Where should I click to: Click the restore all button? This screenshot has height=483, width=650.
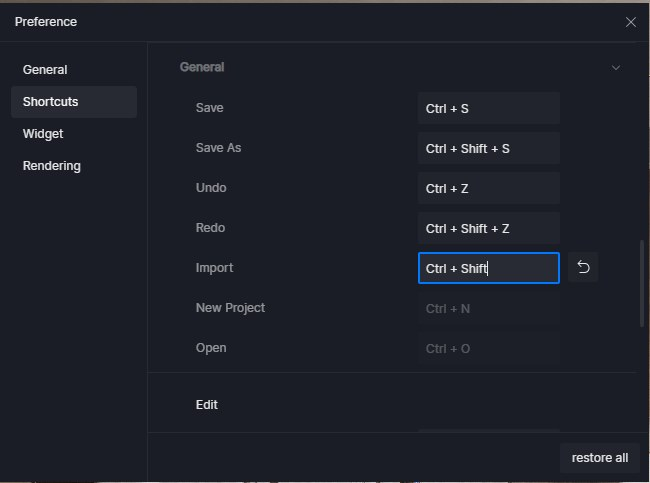(599, 458)
